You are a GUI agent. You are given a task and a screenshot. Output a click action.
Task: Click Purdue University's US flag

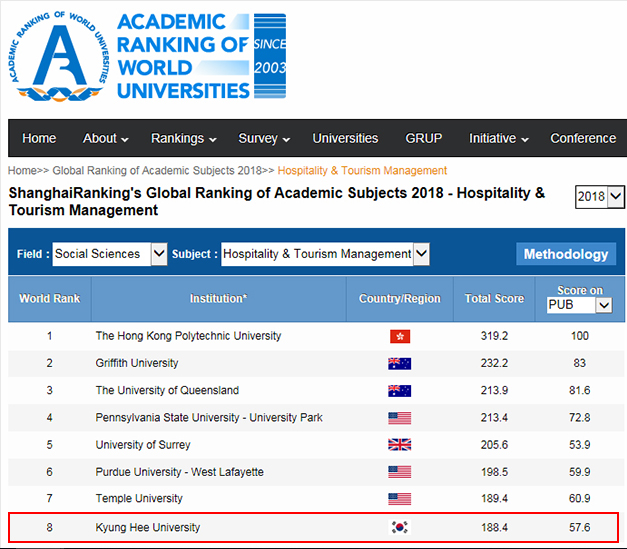[399, 472]
